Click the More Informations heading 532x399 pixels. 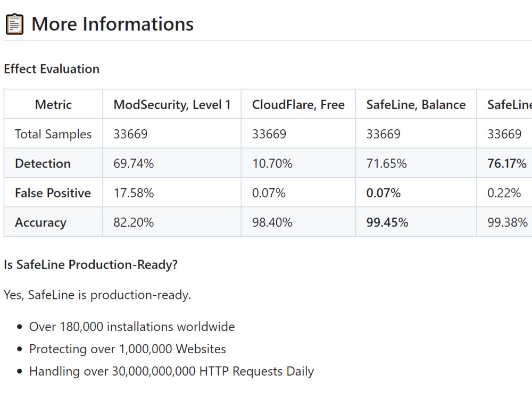pos(112,24)
